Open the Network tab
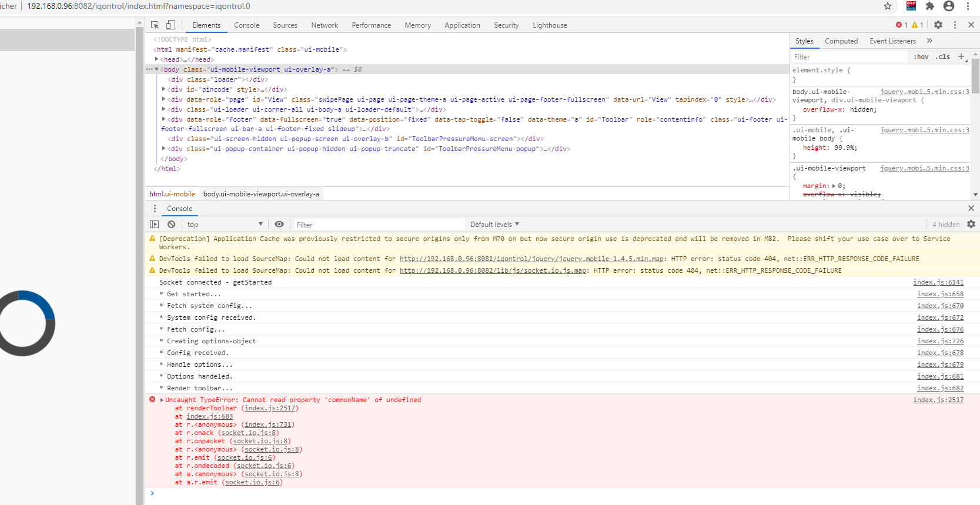Image resolution: width=980 pixels, height=505 pixels. [x=325, y=25]
